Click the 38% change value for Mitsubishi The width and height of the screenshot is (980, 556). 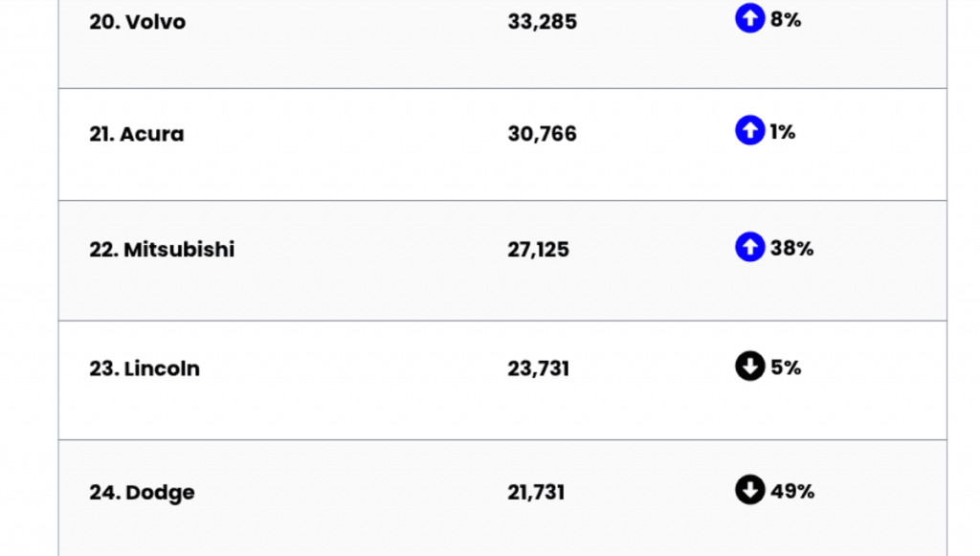(791, 249)
